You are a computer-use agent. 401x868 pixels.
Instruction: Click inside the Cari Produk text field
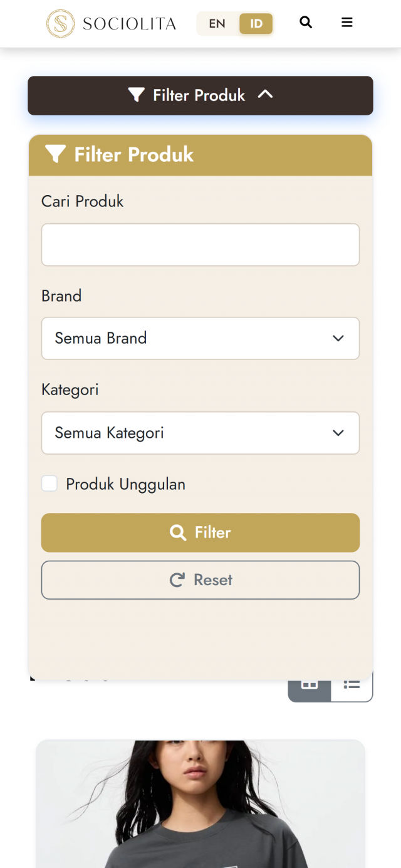pos(200,245)
